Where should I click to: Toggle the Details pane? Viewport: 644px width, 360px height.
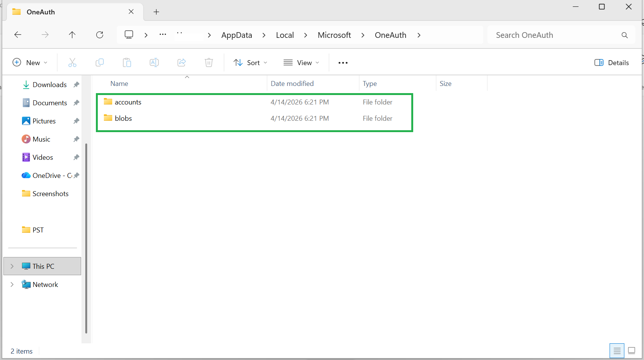pyautogui.click(x=611, y=62)
